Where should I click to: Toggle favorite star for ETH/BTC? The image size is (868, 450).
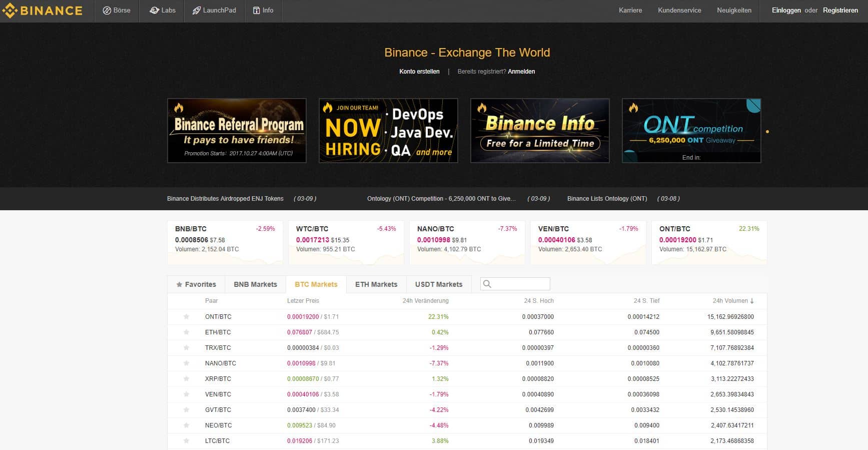point(186,332)
